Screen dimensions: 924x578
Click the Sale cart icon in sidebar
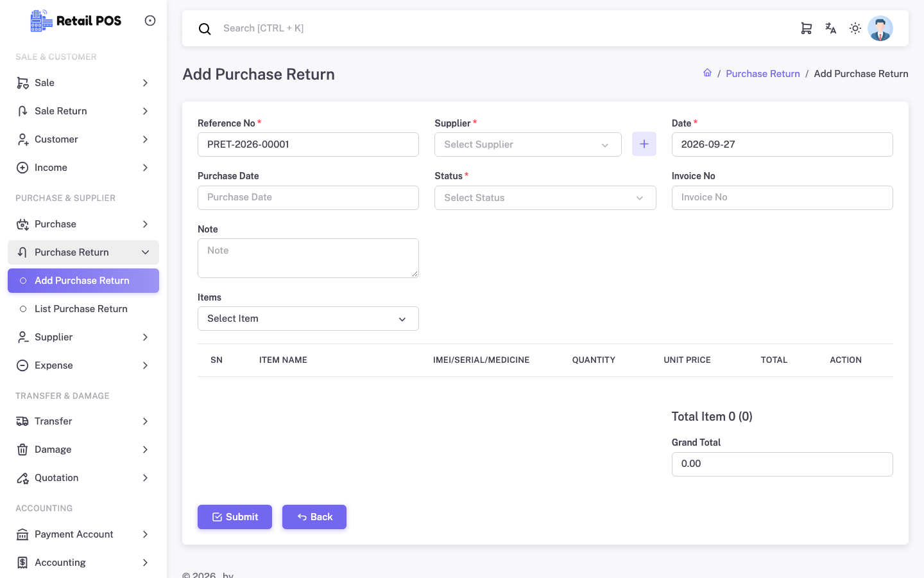pyautogui.click(x=22, y=83)
